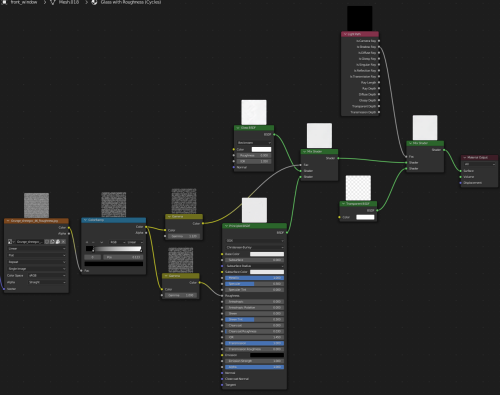Click the front_window breadcrumb
The image size is (500, 395).
coord(24,2)
